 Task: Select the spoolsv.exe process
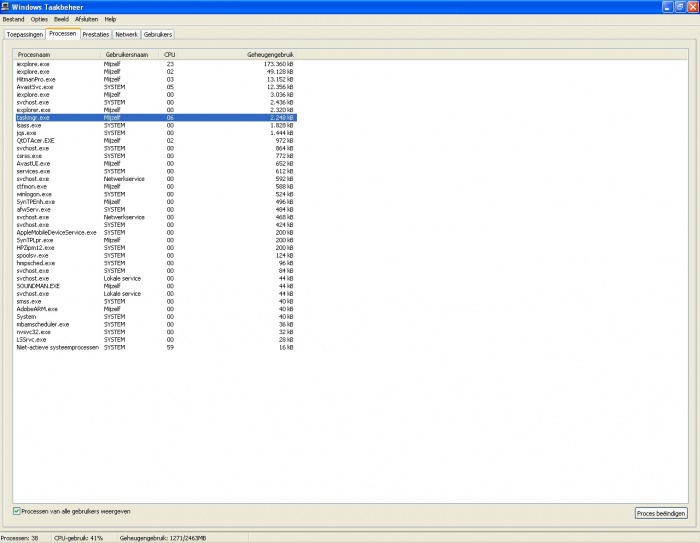pyautogui.click(x=155, y=255)
